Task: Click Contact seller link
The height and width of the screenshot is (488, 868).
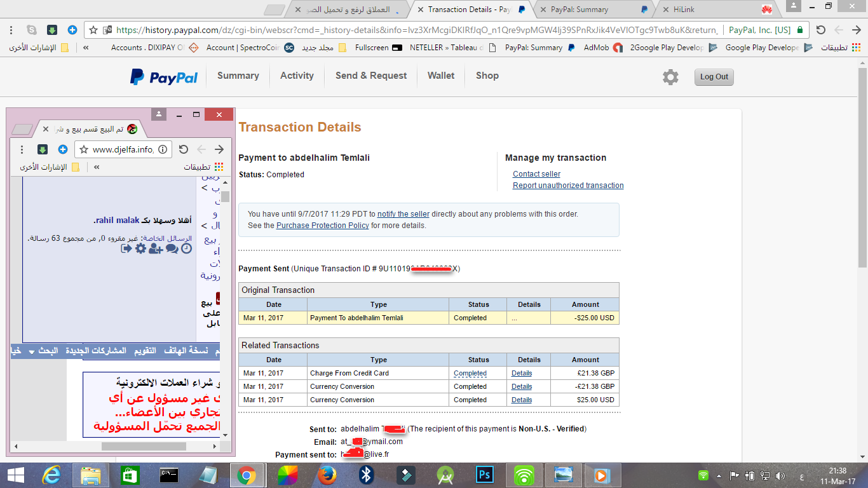Action: 536,174
